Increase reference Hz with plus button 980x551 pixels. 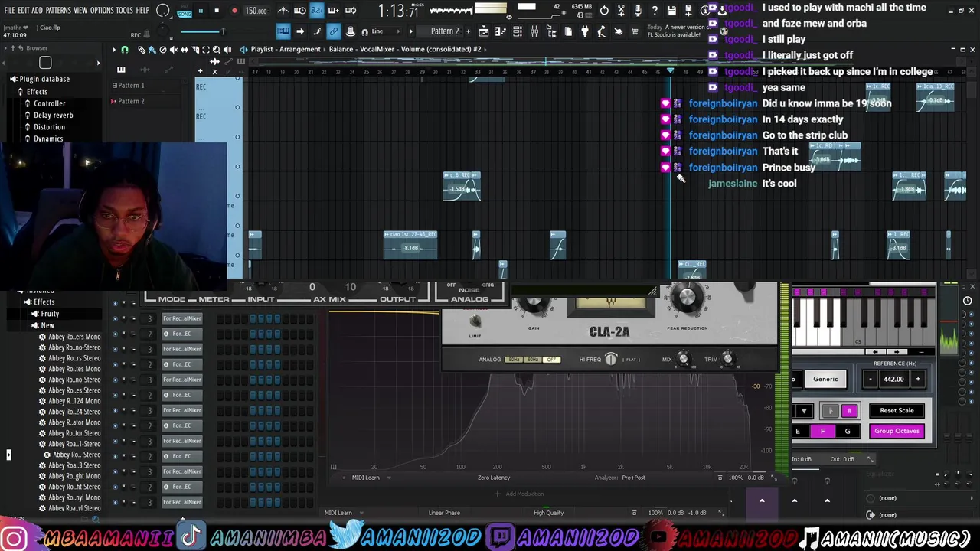pyautogui.click(x=918, y=379)
